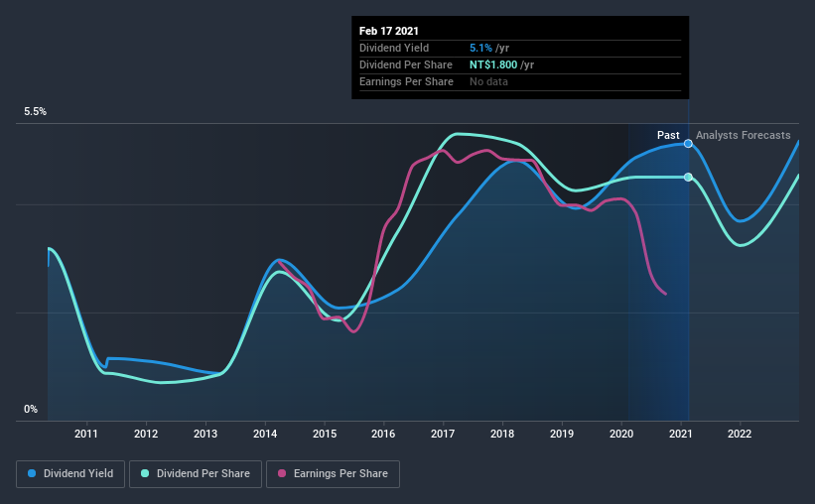Toggle the Earnings Per Share legend button
This screenshot has width=815, height=504.
coord(334,474)
